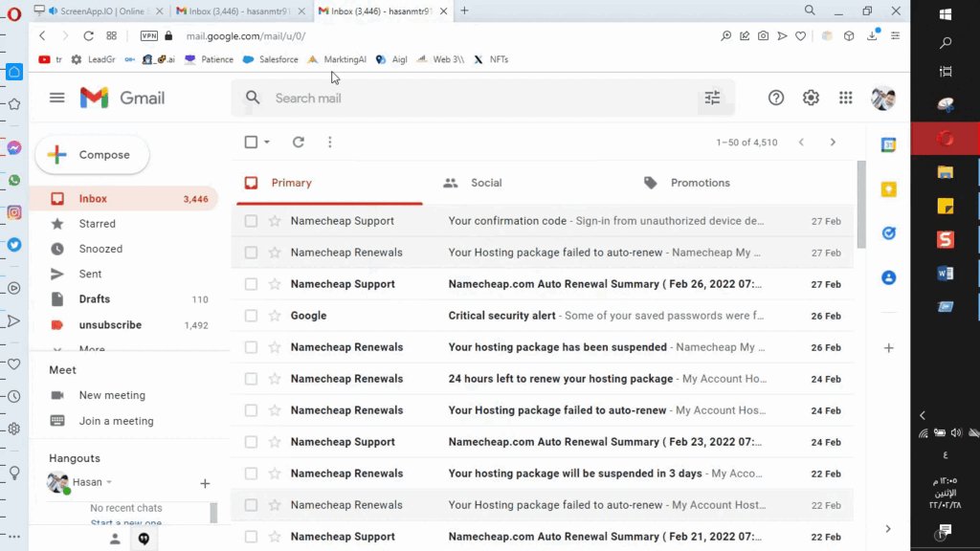Tick checkbox for hosting package has been suspended
The height and width of the screenshot is (551, 980).
click(251, 347)
